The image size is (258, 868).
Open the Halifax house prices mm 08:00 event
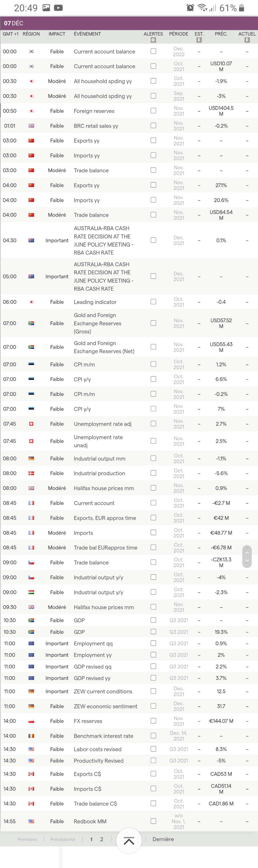104,488
